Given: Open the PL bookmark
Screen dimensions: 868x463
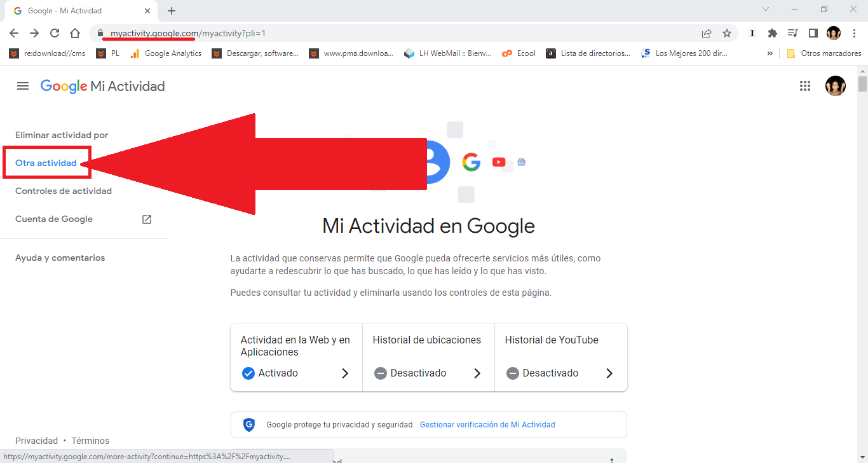Looking at the screenshot, I should pyautogui.click(x=108, y=53).
